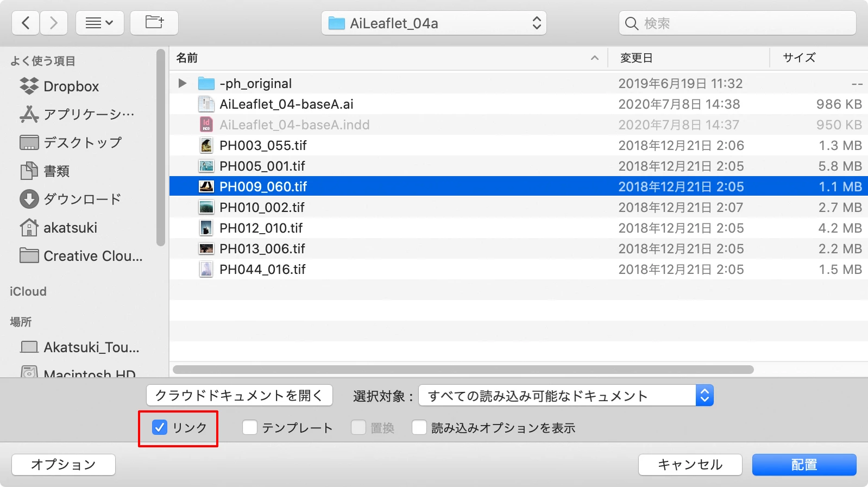Select the PH003_055.tif thumbnail icon
868x487 pixels.
(x=206, y=145)
